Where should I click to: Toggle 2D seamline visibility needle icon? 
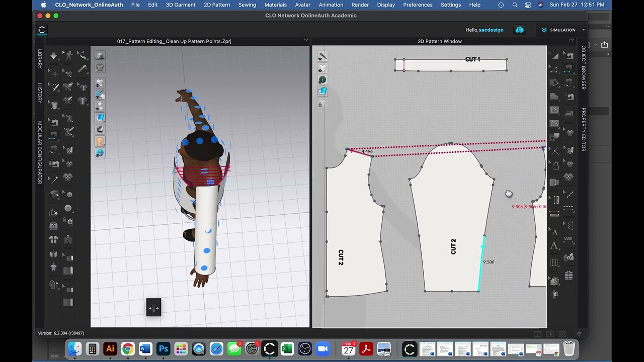tap(323, 56)
